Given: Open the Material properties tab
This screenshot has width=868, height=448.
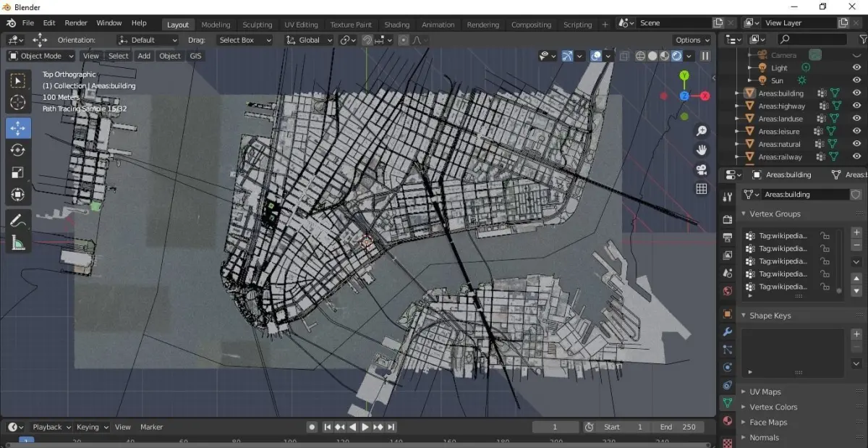Looking at the screenshot, I should (728, 420).
